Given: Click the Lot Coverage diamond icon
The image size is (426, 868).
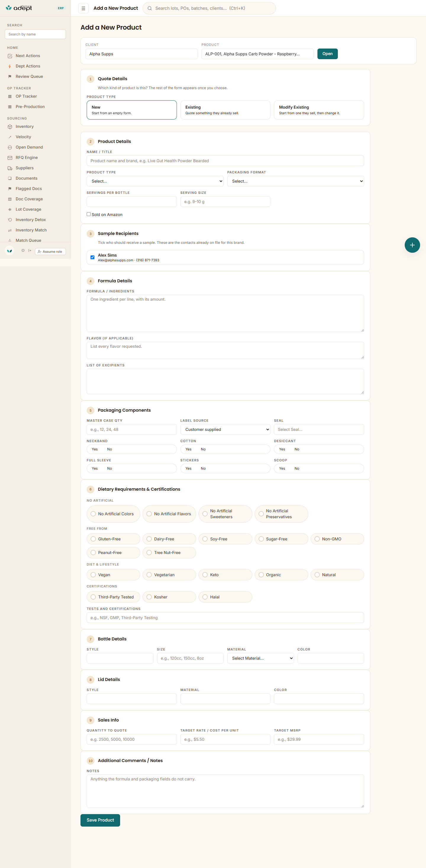Looking at the screenshot, I should click(10, 209).
